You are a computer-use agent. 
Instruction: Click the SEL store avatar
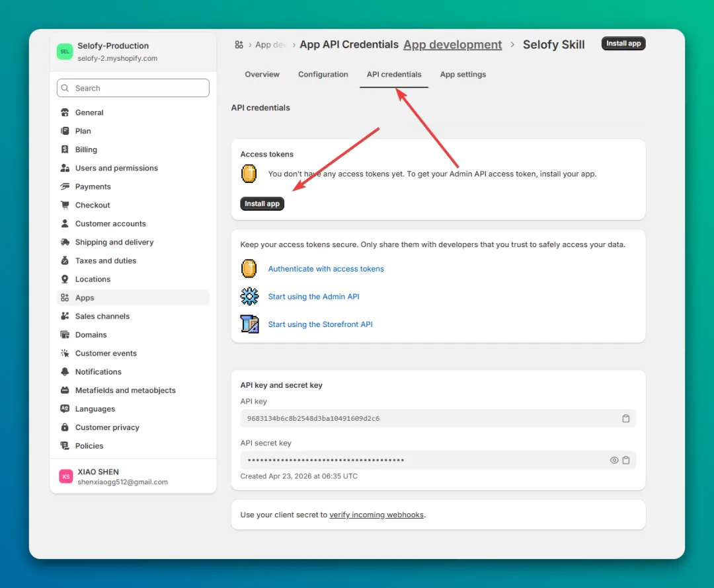[65, 52]
